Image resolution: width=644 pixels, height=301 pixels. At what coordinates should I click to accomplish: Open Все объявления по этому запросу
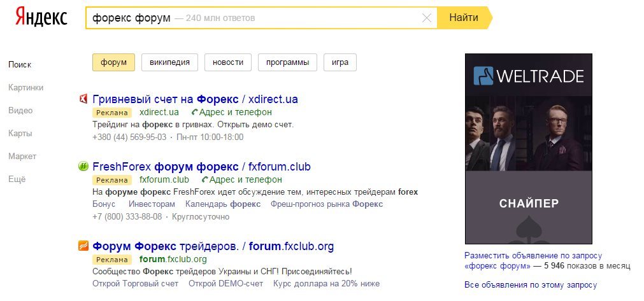pyautogui.click(x=530, y=284)
